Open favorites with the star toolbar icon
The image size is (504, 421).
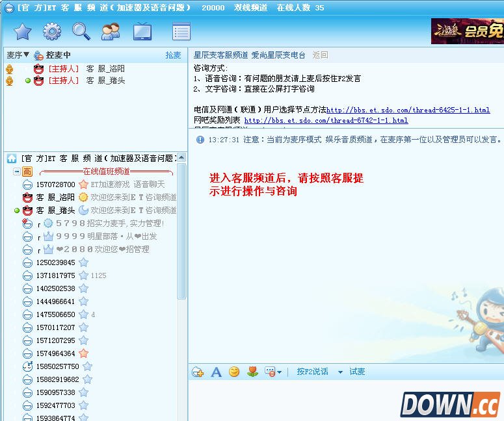(22, 31)
